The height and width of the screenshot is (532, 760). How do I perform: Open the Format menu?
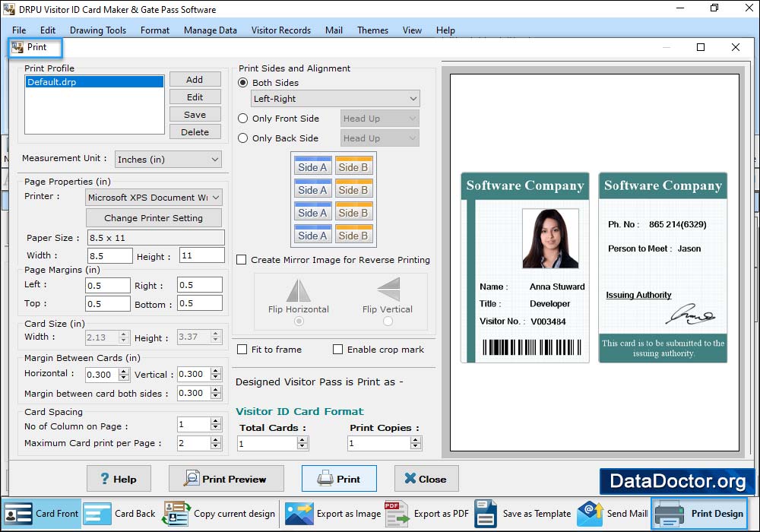click(155, 30)
